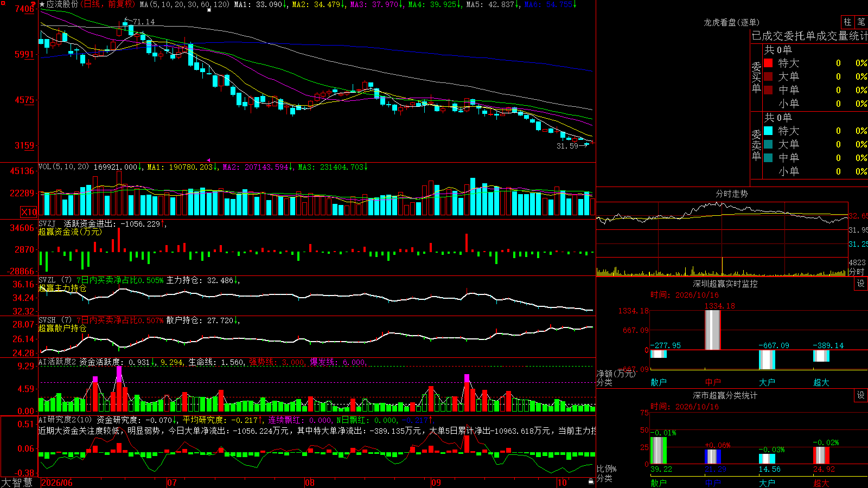Click the dark red 大单 buy-order square
The image size is (868, 488).
(x=768, y=76)
